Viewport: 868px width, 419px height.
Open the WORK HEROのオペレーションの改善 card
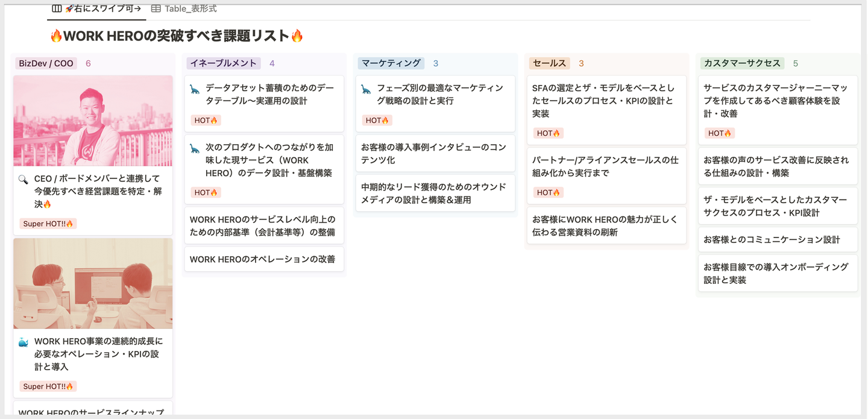264,259
